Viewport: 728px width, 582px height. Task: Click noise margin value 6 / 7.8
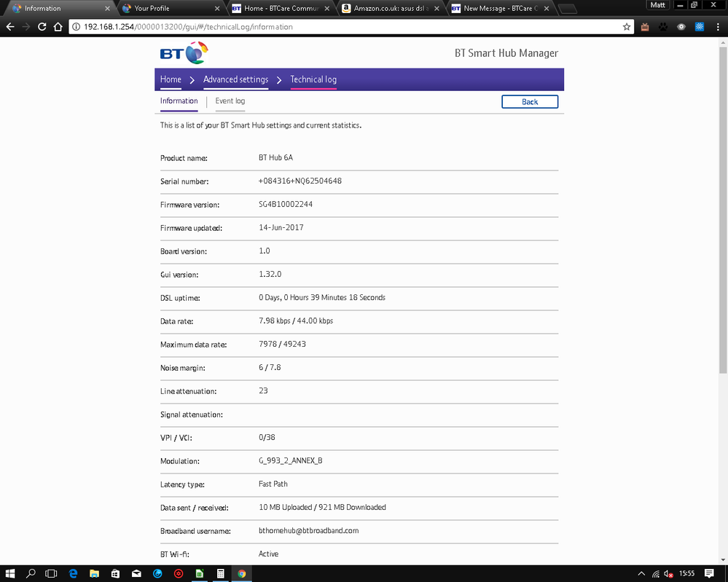(270, 367)
